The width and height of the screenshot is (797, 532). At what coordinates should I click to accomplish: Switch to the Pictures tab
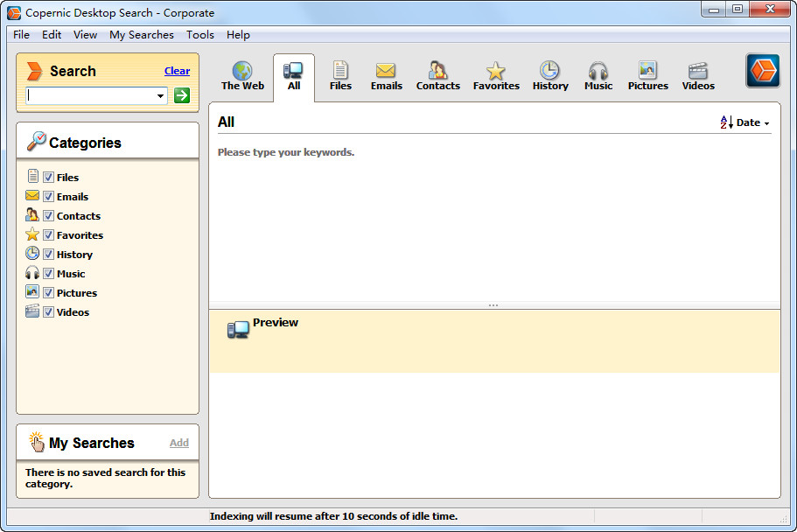point(647,77)
